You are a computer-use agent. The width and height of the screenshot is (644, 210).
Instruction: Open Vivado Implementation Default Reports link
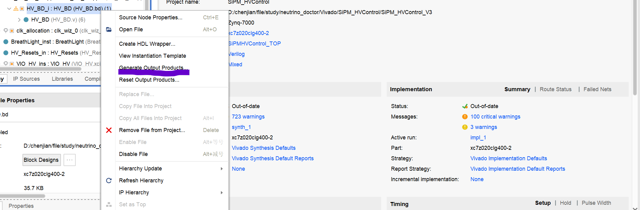click(518, 169)
